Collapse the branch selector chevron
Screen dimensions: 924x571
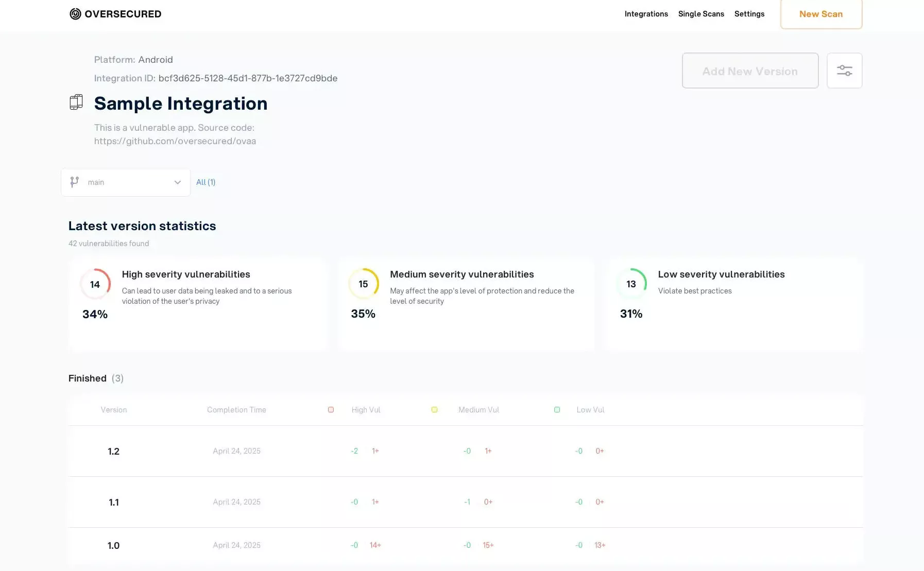tap(177, 182)
